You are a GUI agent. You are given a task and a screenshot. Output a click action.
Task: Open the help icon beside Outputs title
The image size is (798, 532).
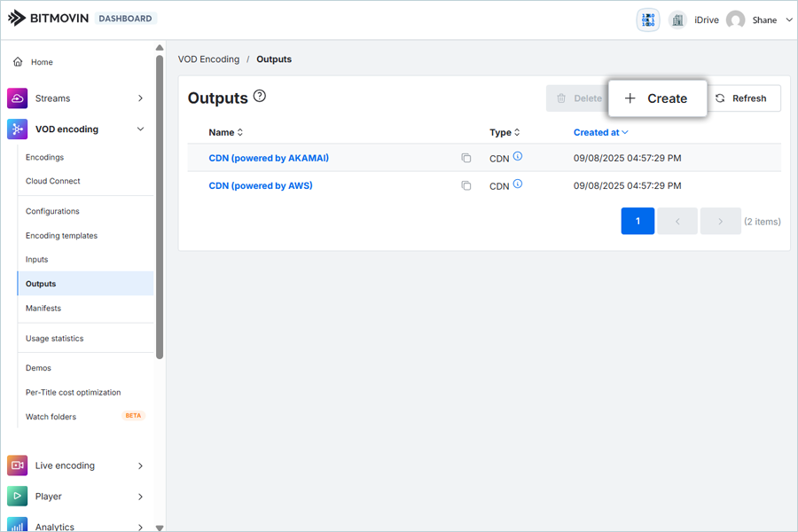[260, 97]
